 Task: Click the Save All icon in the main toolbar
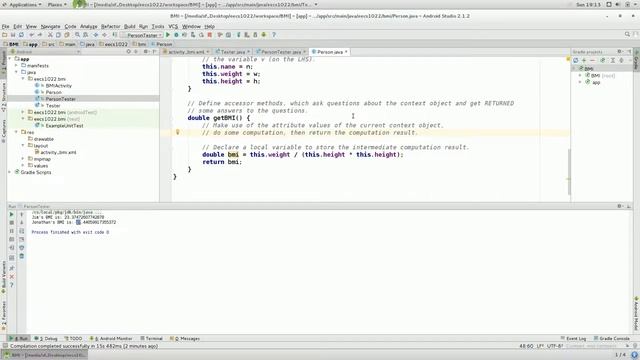[13, 35]
